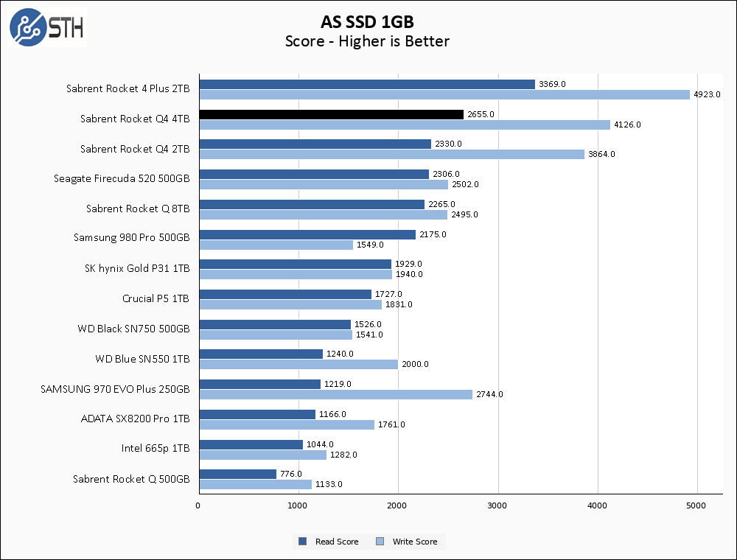Select the Sabrent Rocket Q 8TB label

(x=138, y=209)
